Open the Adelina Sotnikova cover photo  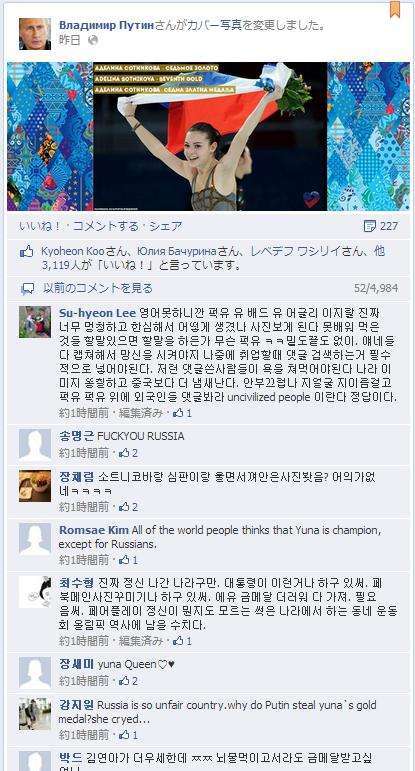[x=208, y=136]
